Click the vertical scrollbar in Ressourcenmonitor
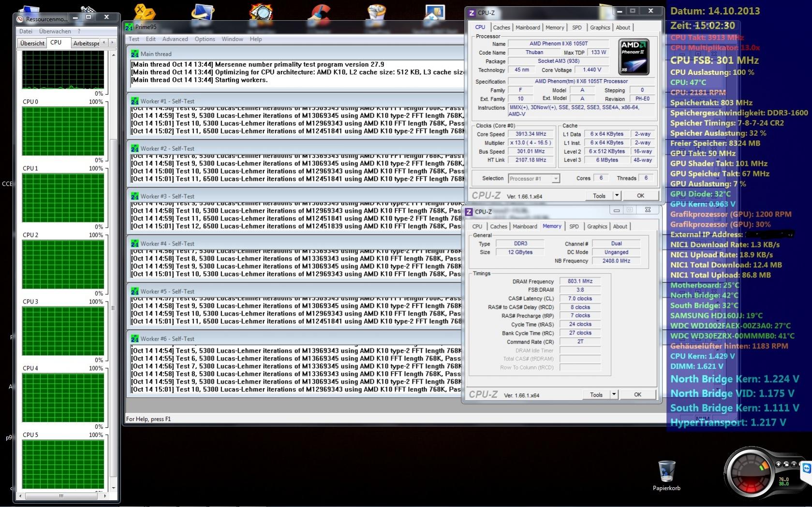 click(113, 307)
